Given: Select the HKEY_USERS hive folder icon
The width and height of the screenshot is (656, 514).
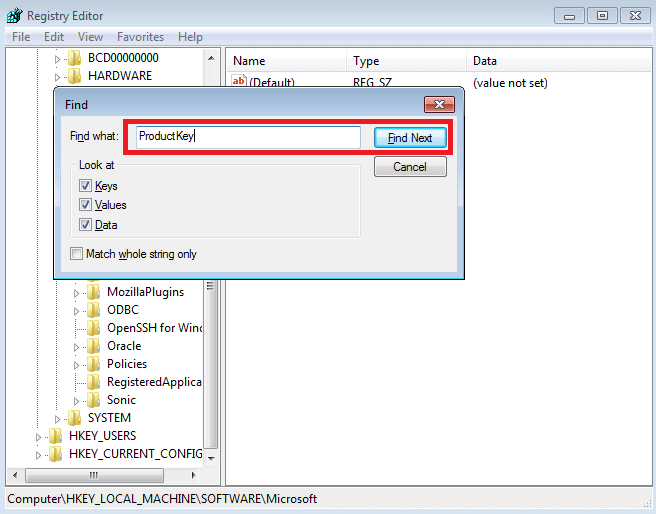Looking at the screenshot, I should 55,436.
